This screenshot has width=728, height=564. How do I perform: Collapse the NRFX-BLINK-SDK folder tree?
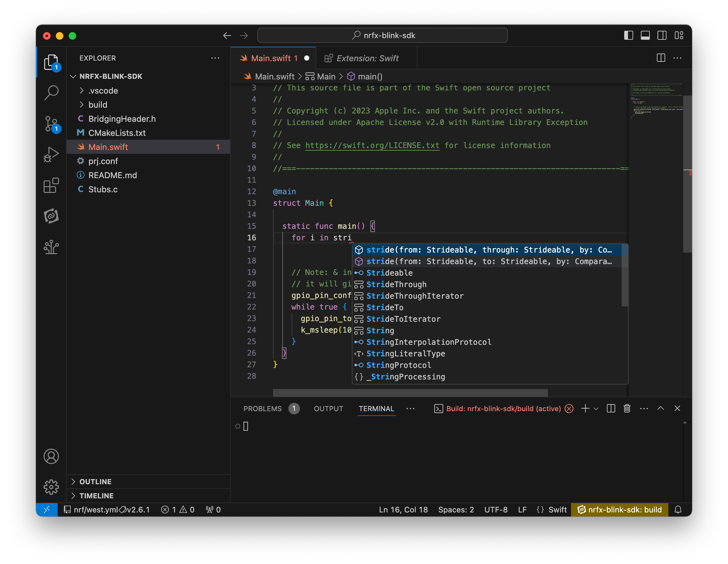pos(148,76)
